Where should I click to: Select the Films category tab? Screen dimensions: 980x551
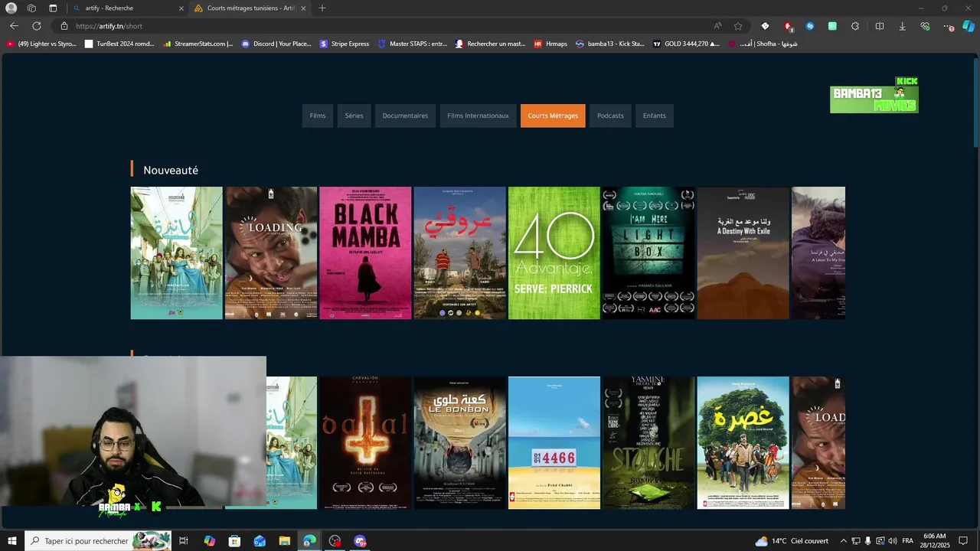tap(318, 116)
